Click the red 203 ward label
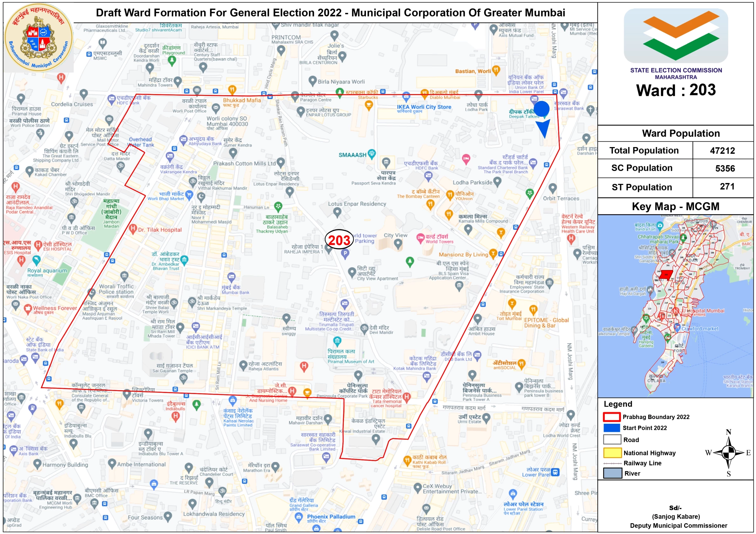The image size is (756, 534). click(x=339, y=240)
